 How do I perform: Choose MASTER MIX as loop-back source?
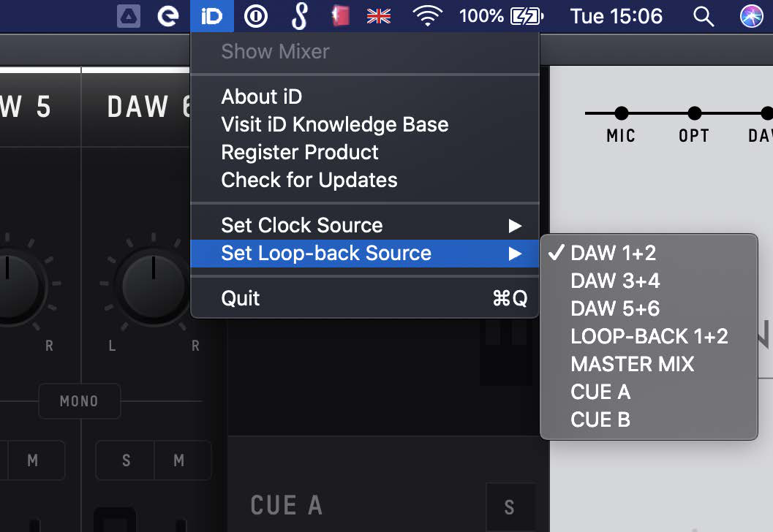649,364
